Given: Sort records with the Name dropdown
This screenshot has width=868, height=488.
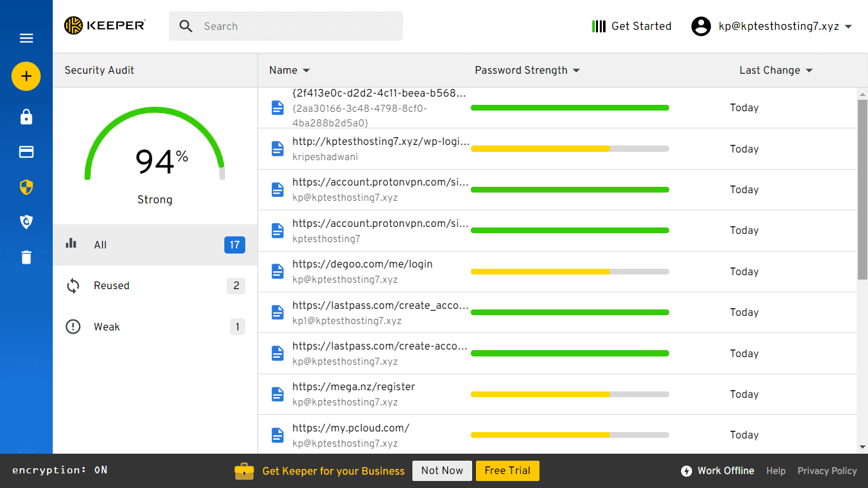Looking at the screenshot, I should [289, 71].
